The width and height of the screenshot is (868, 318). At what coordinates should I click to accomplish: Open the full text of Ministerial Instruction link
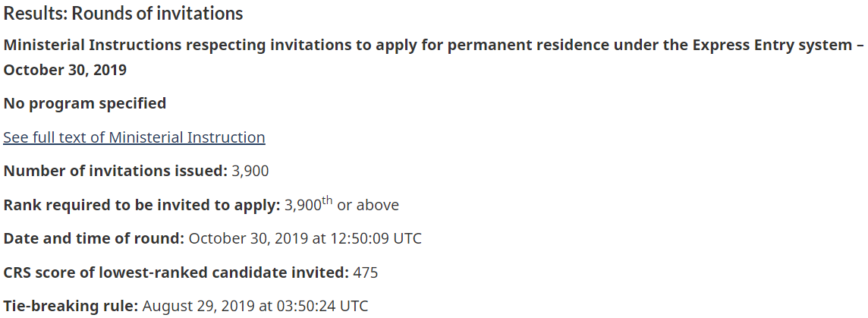[134, 137]
